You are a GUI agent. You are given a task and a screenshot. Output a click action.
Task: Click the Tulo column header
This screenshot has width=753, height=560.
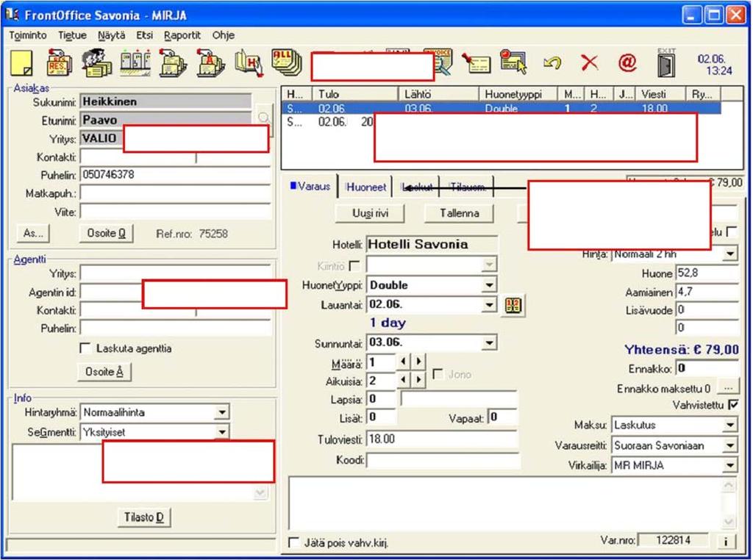tap(355, 94)
